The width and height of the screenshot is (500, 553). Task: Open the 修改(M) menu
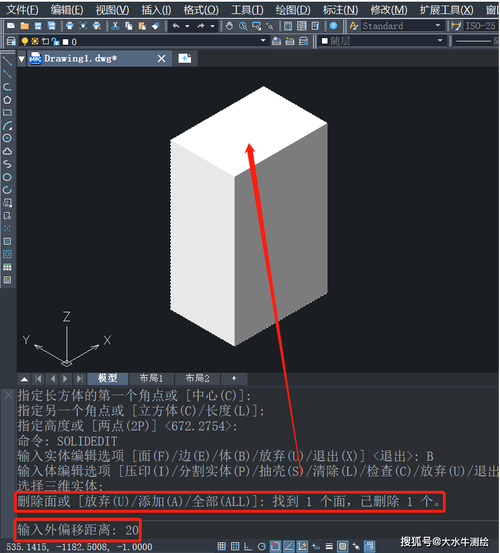tap(389, 10)
